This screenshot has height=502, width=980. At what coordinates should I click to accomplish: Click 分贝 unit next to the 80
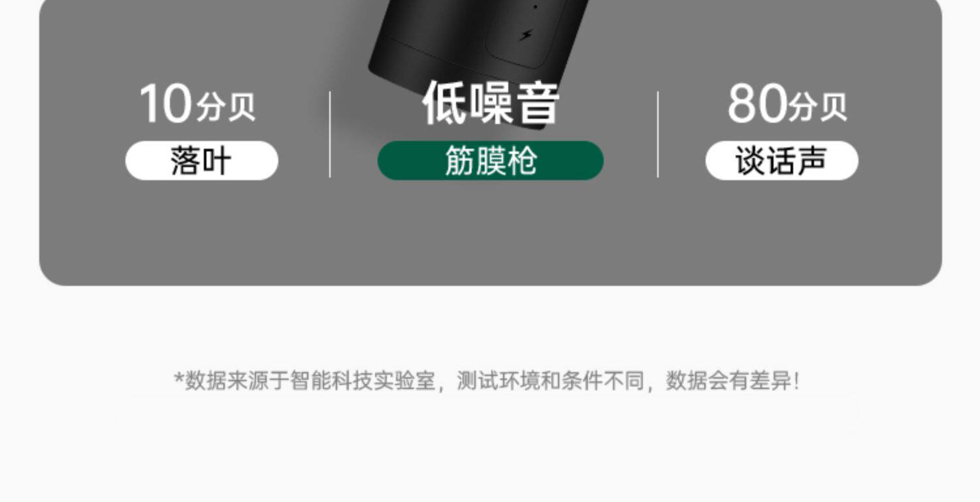[x=818, y=108]
